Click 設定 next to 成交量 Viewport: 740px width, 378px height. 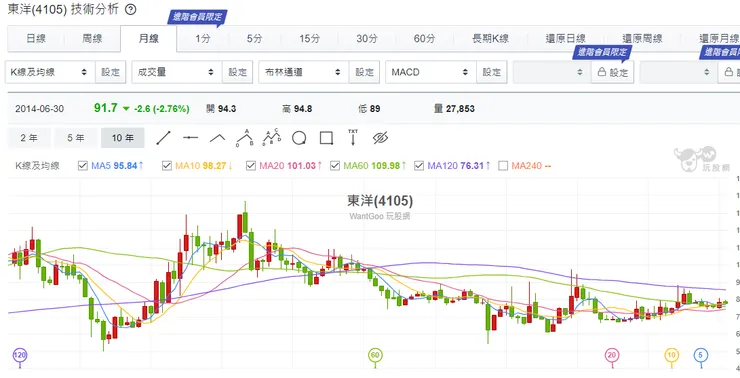[238, 72]
